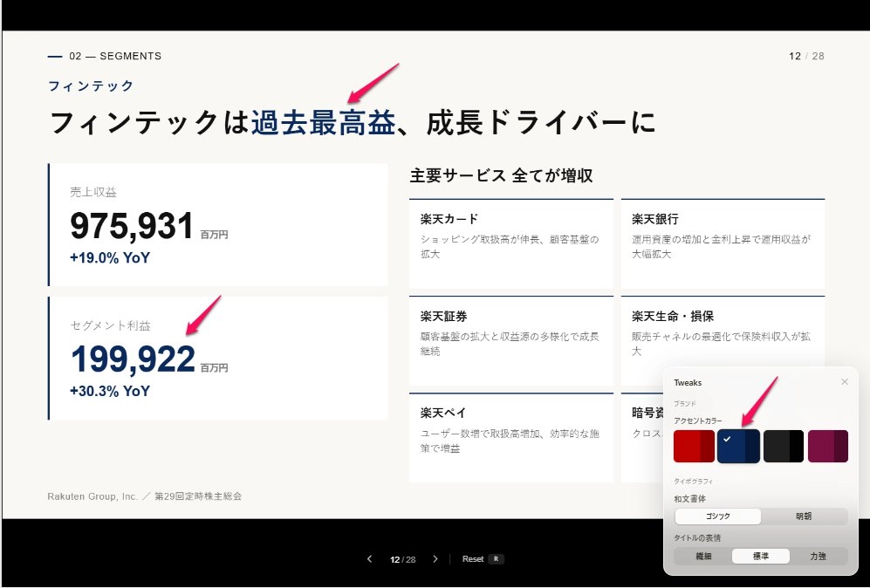Image resolution: width=870 pixels, height=588 pixels.
Task: Click the アクセントカラー label in Tweaks
Action: [x=698, y=421]
